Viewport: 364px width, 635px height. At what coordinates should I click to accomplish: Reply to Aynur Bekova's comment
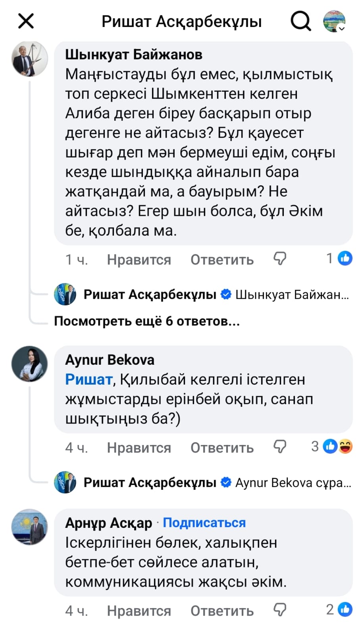[x=222, y=448]
